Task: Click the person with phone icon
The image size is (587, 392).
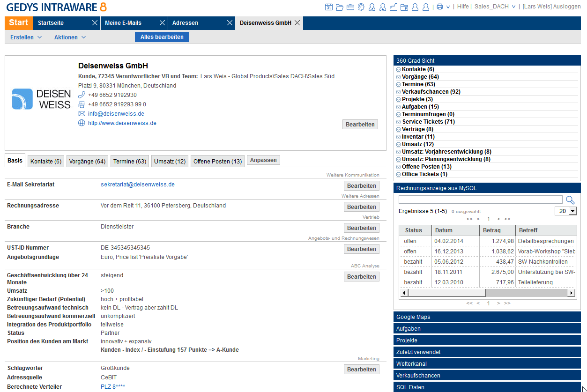Action: pos(372,7)
